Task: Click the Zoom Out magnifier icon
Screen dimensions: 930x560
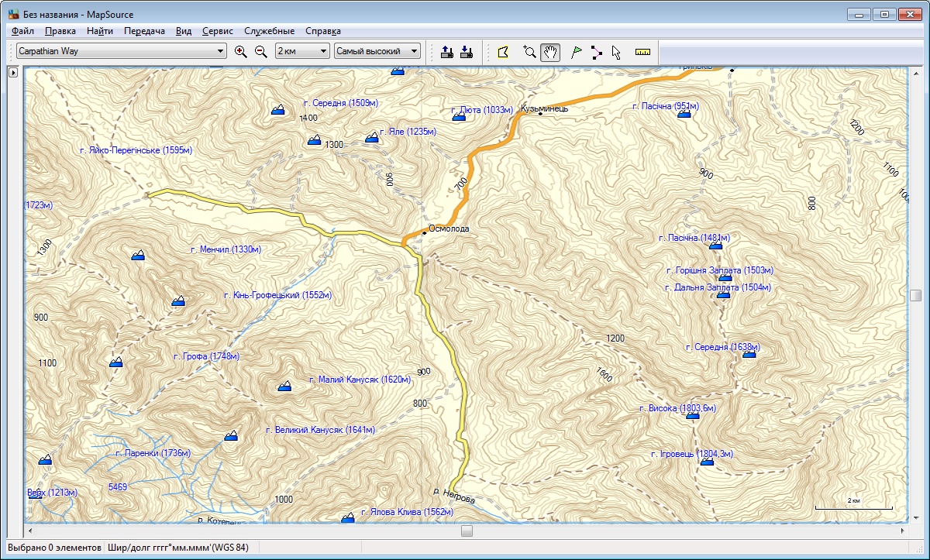Action: pyautogui.click(x=261, y=52)
